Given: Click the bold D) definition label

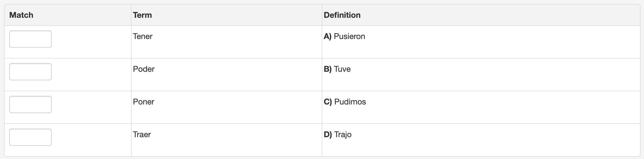Looking at the screenshot, I should click(328, 135).
